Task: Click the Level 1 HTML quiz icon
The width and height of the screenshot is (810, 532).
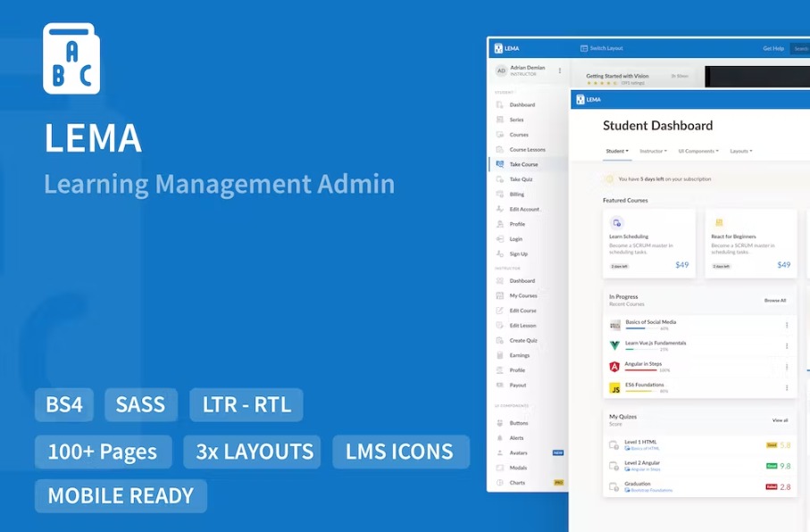Action: [614, 445]
